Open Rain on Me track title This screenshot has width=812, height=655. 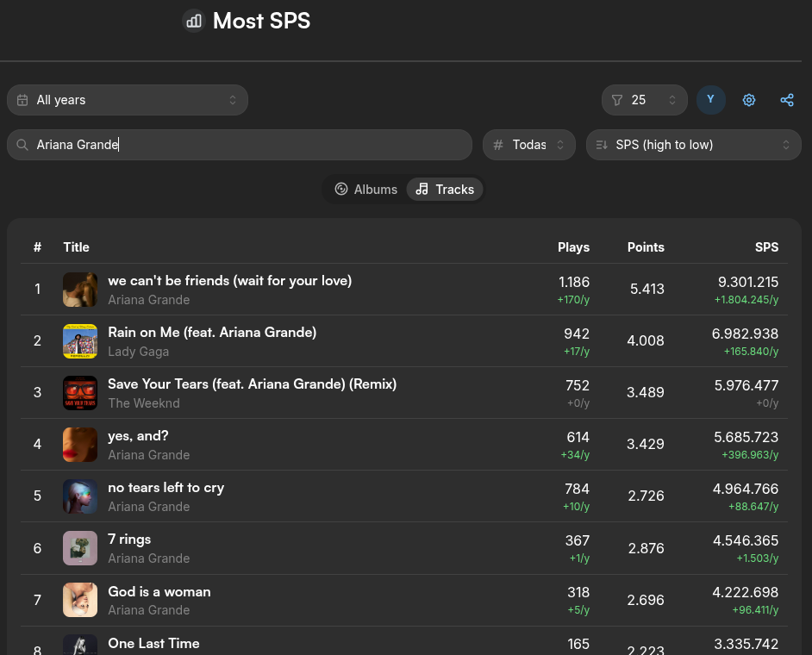212,333
